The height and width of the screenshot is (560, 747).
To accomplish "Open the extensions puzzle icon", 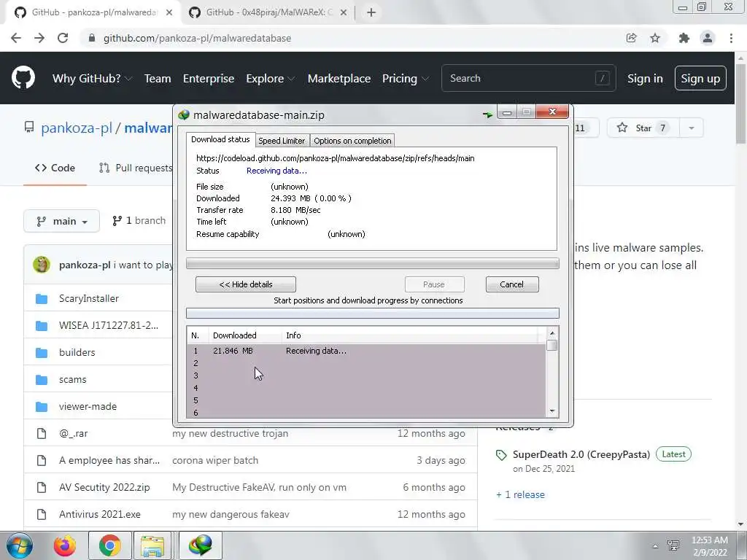I will [684, 38].
